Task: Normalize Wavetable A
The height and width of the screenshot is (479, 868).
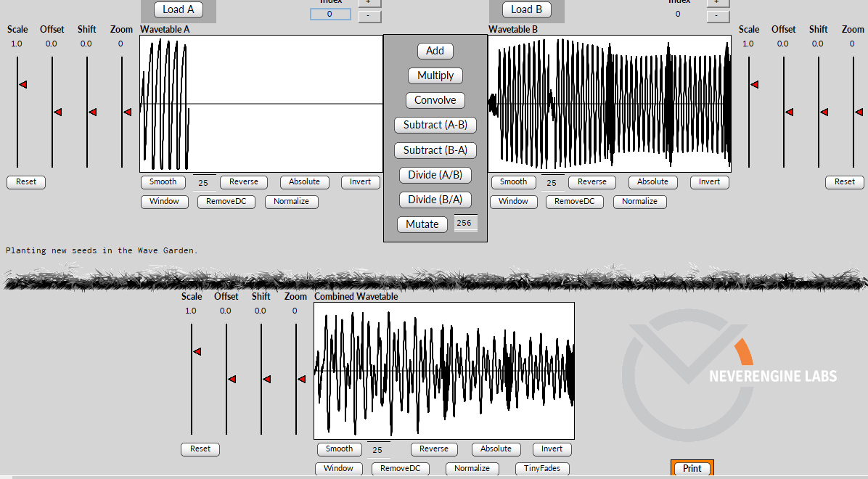Action: [291, 202]
